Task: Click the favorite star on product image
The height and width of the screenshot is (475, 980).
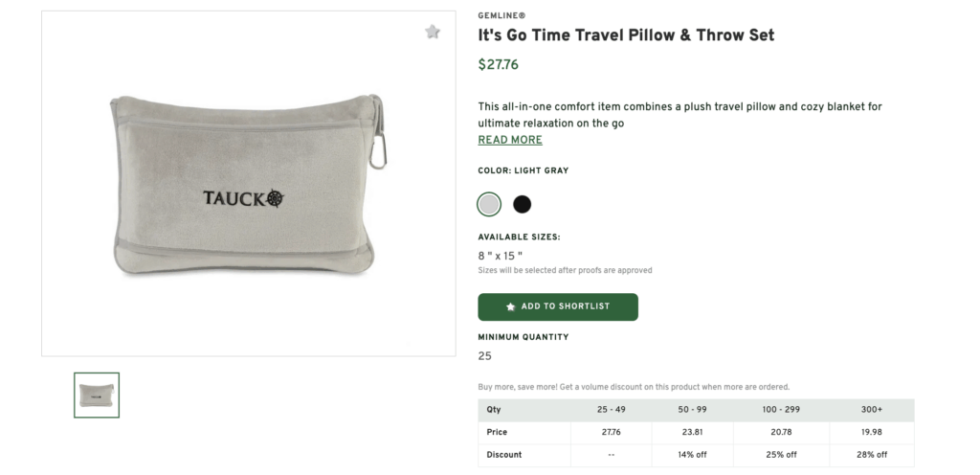Action: pyautogui.click(x=433, y=32)
